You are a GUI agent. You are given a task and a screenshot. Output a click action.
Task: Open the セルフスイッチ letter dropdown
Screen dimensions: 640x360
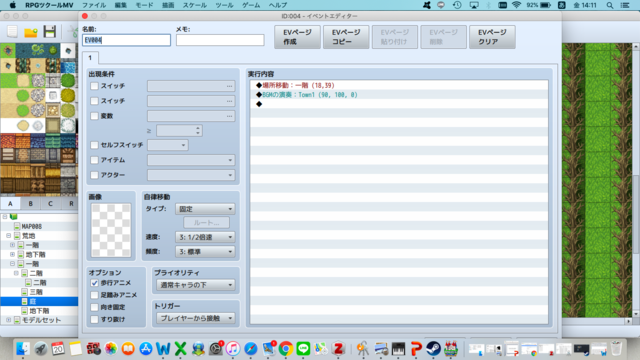click(168, 145)
